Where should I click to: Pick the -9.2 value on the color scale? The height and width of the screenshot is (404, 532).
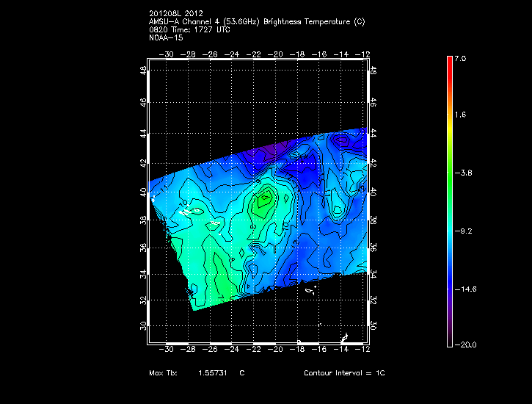point(462,231)
